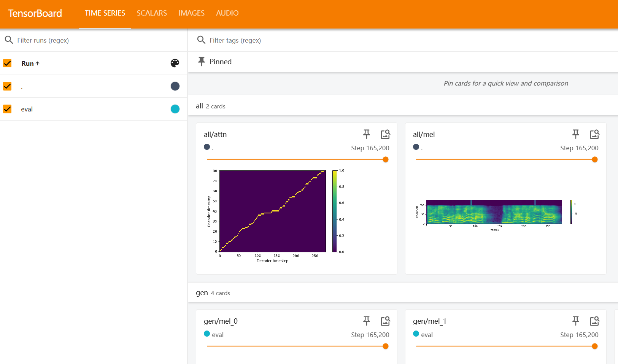
Task: Uncheck the eval run checkbox
Action: coord(7,109)
